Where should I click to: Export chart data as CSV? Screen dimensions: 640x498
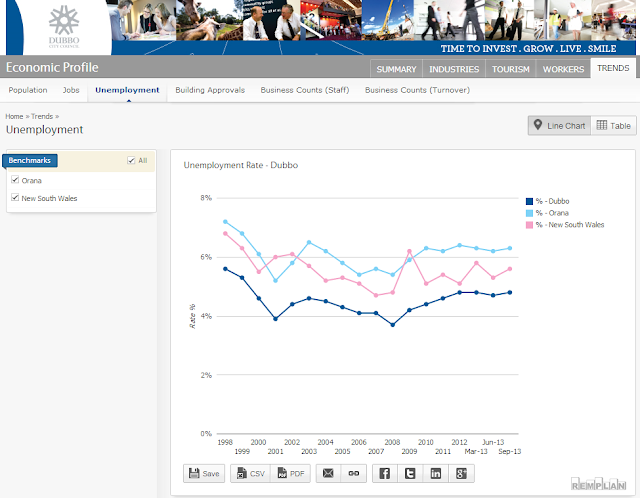click(251, 474)
